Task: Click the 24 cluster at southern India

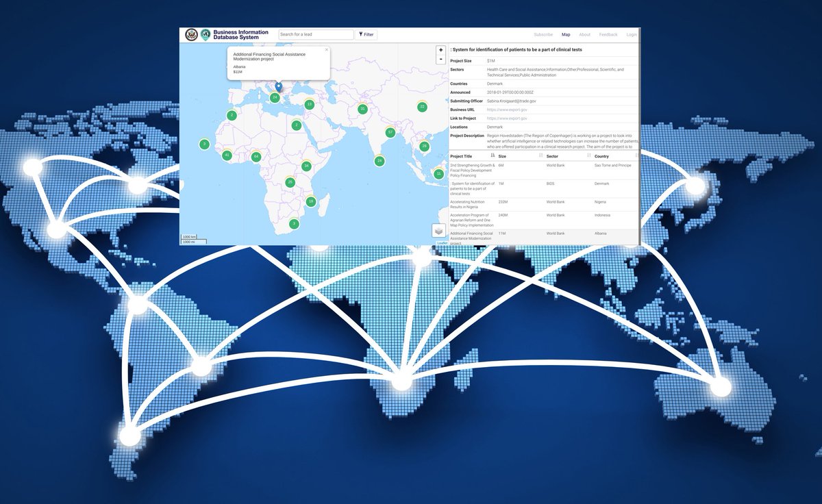Action: coord(379,161)
